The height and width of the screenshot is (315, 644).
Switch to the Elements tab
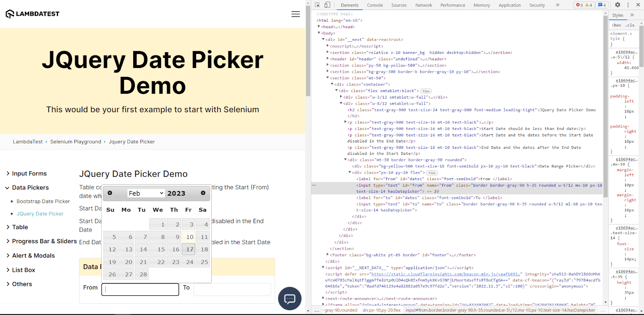(349, 5)
